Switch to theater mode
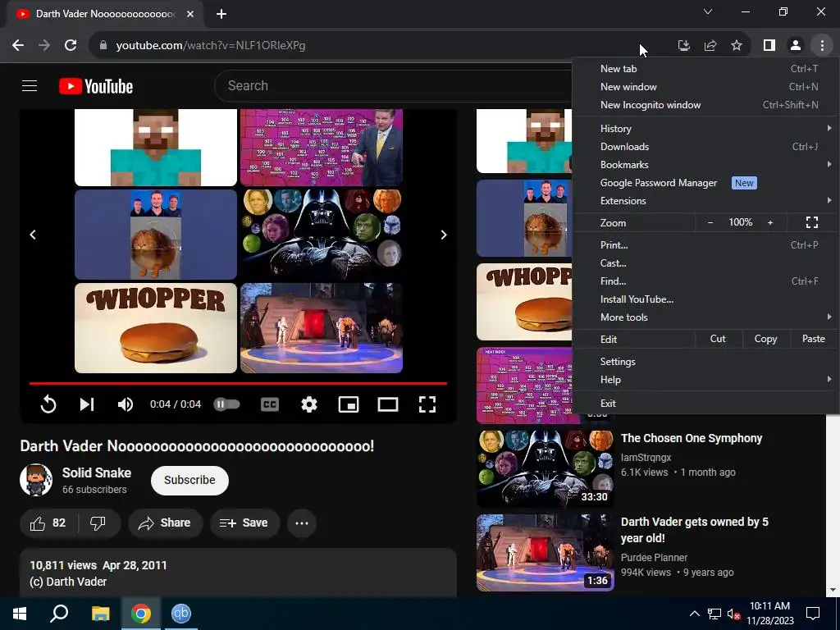 388,404
